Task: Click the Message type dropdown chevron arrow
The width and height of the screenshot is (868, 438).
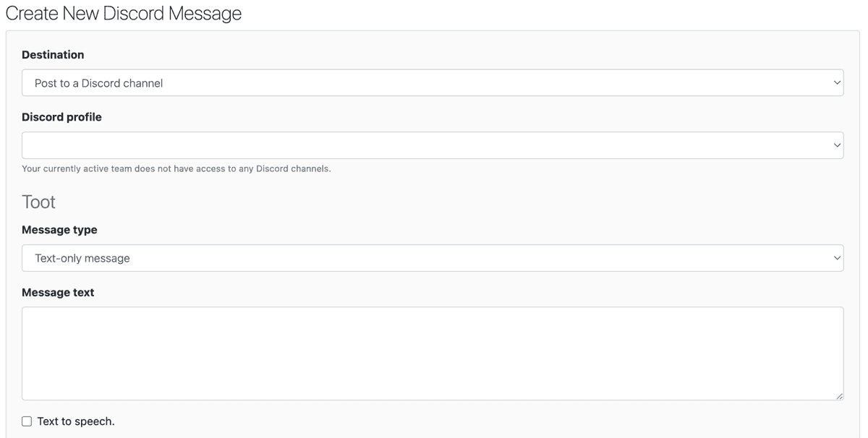Action: (x=837, y=258)
